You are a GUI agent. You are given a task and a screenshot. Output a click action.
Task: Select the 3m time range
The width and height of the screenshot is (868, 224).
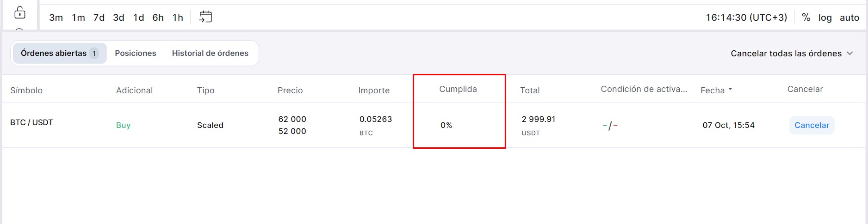[x=56, y=18]
